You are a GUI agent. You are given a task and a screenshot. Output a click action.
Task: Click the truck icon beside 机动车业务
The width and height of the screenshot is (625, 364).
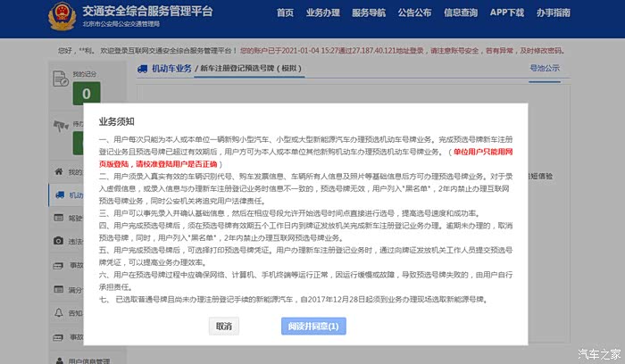coord(143,68)
